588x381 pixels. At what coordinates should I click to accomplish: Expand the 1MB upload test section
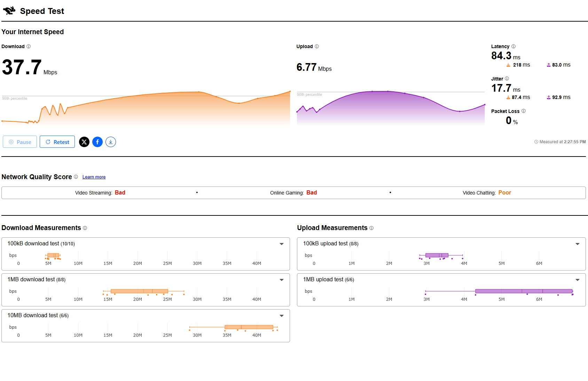(x=578, y=280)
